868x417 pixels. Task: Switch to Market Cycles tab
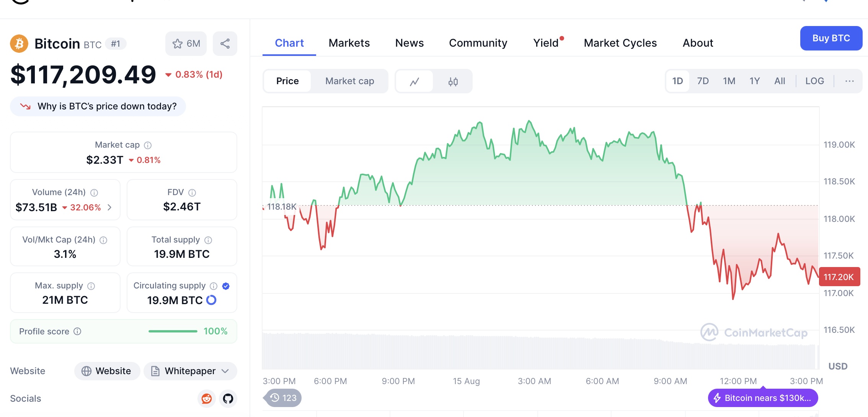click(620, 43)
